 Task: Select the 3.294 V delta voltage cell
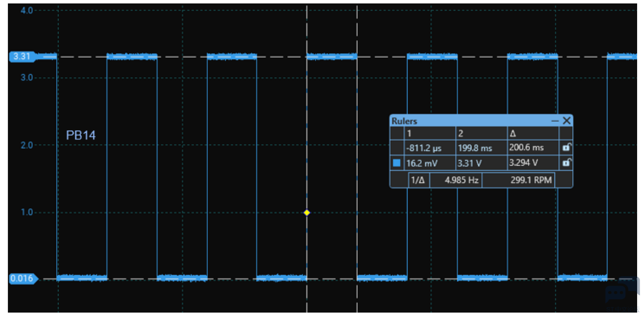click(x=533, y=163)
